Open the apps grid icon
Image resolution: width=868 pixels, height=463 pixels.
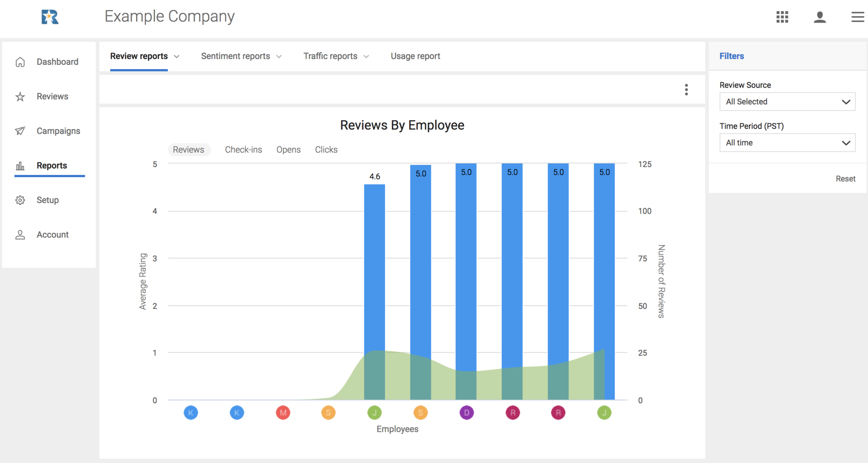click(782, 17)
